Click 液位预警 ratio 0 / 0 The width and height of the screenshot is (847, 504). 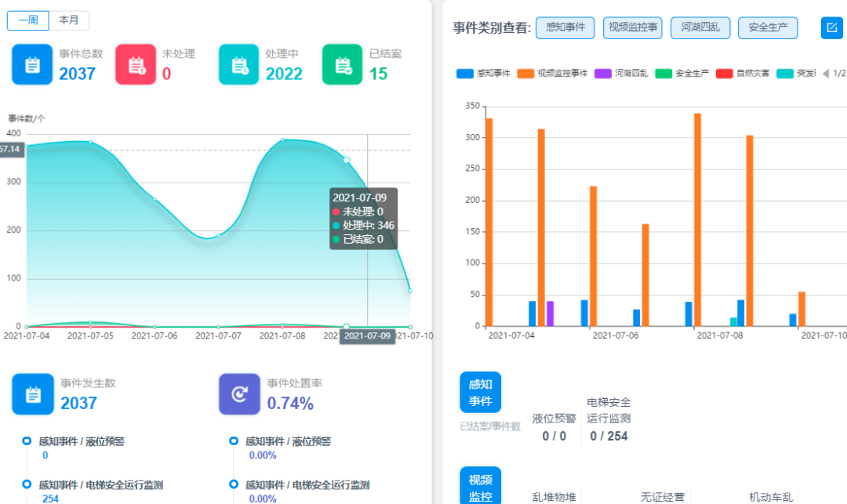pos(554,436)
